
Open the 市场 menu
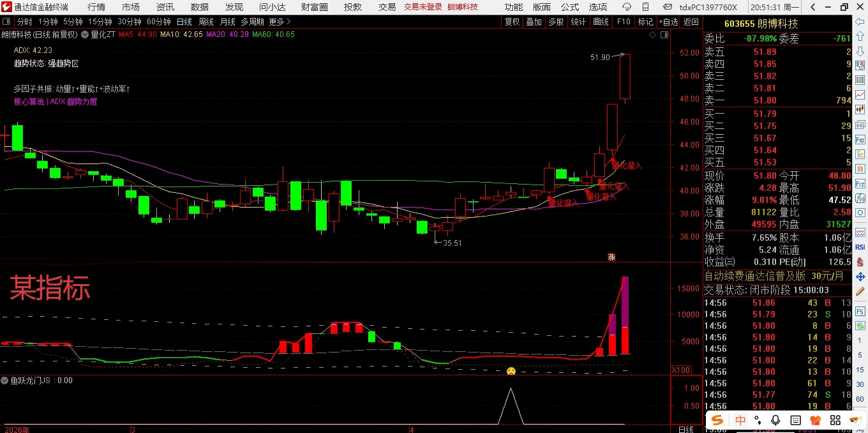[x=131, y=7]
